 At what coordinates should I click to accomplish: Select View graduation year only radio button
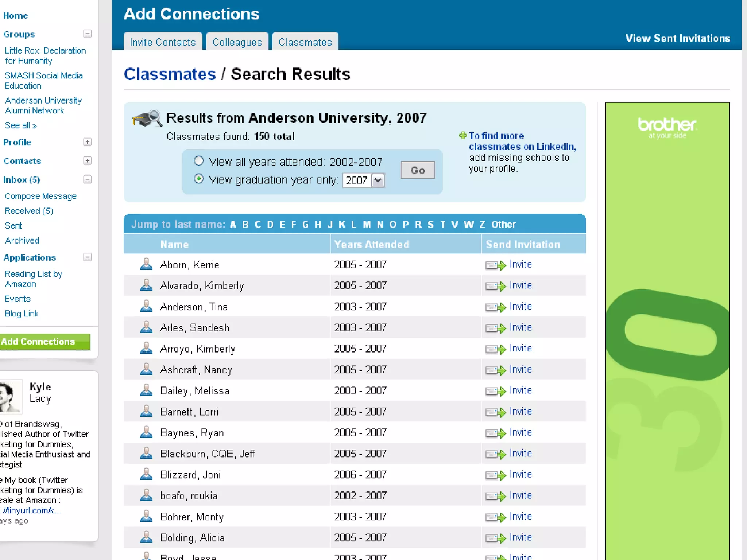(x=199, y=179)
